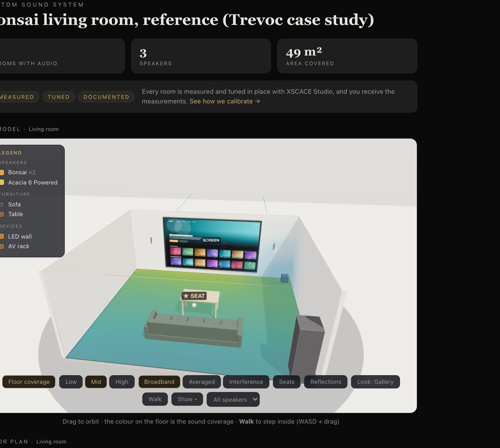Click the Acacia 6 Powered legend label

coord(33,182)
